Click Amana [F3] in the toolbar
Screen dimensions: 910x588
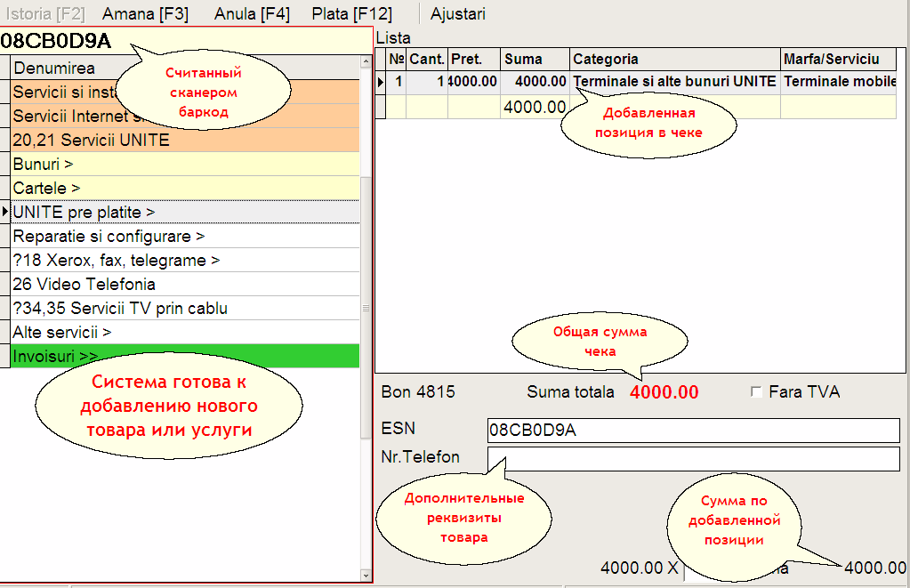(146, 14)
